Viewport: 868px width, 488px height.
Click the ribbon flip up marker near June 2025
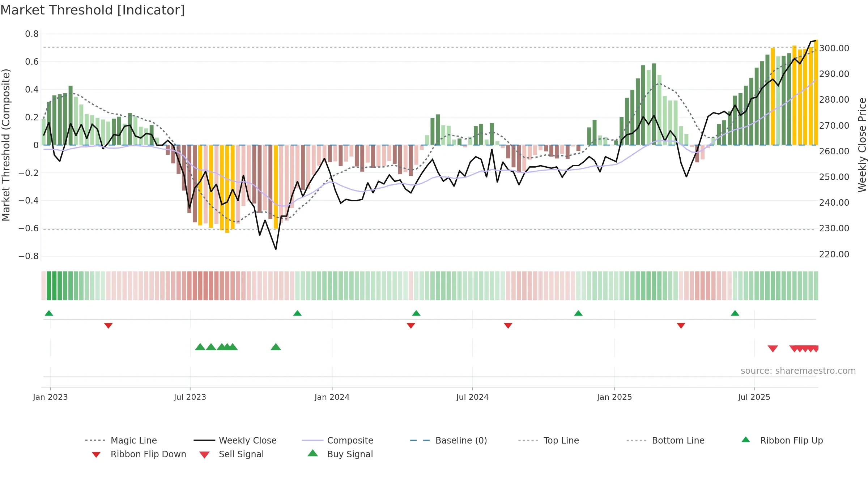(735, 313)
